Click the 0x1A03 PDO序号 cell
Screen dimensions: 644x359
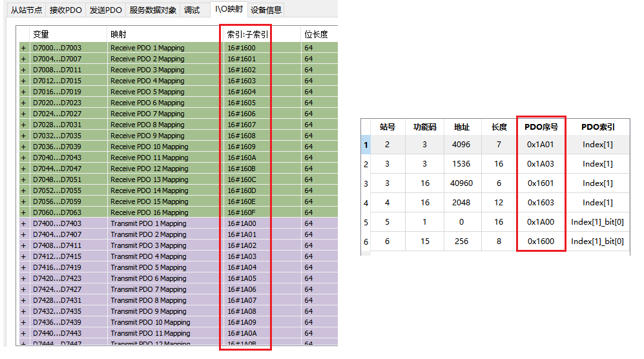click(x=541, y=164)
